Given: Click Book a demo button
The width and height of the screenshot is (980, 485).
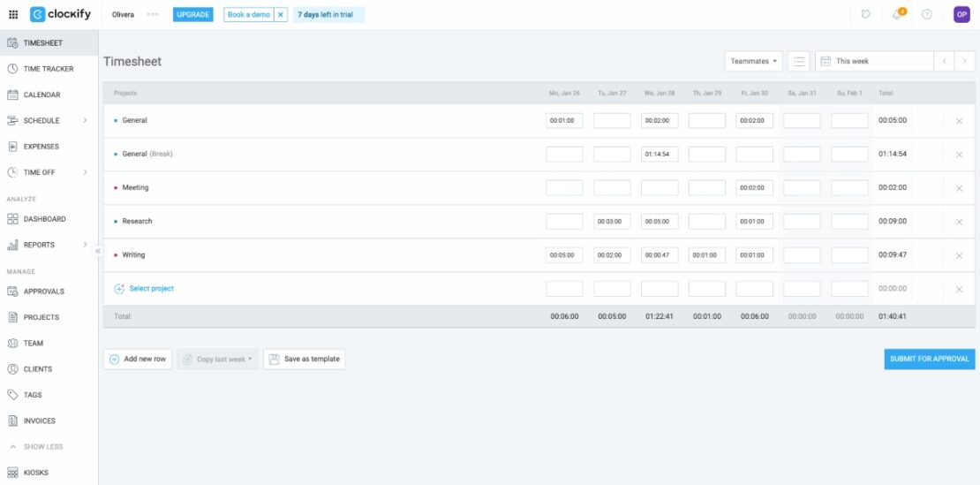Looking at the screenshot, I should point(249,14).
